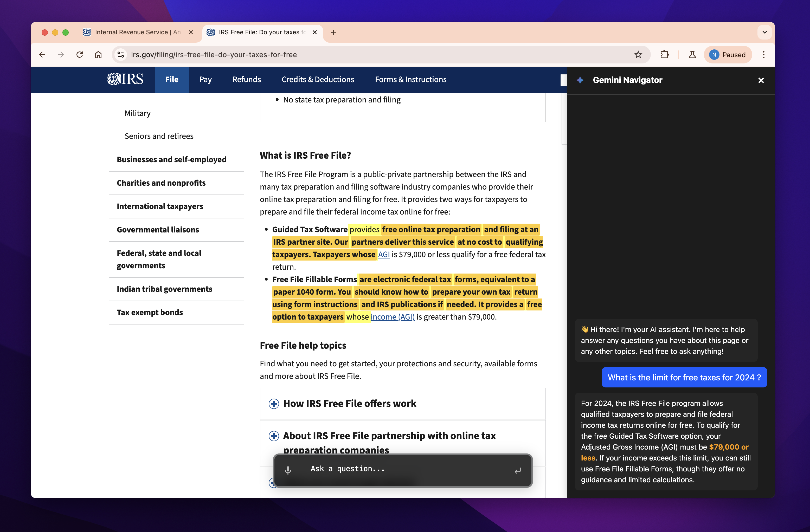Image resolution: width=810 pixels, height=532 pixels.
Task: Open the Refunds menu
Action: pos(246,80)
